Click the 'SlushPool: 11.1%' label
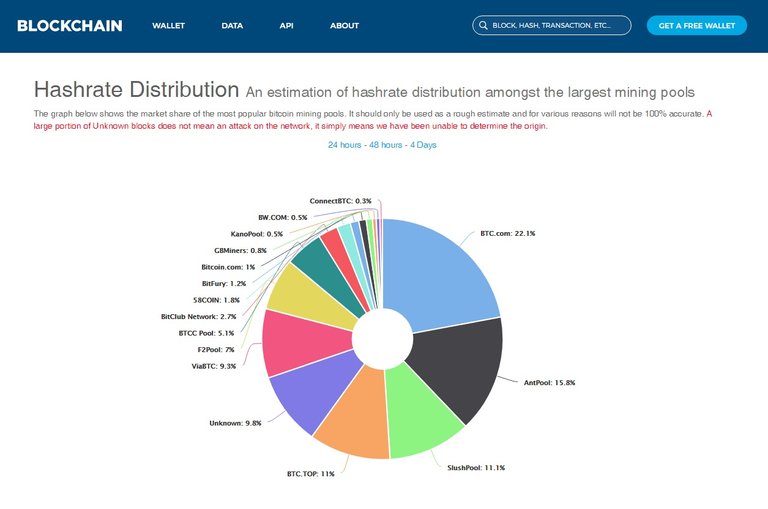 (476, 468)
